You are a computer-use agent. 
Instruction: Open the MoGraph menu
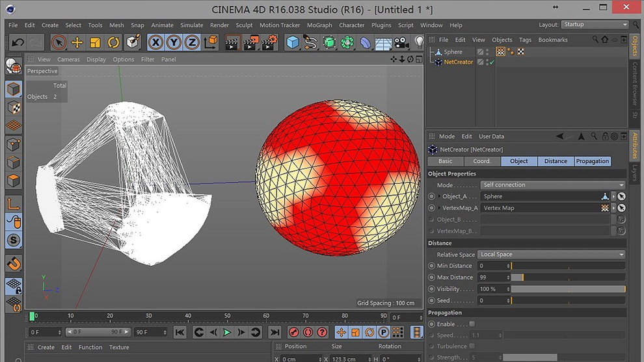pyautogui.click(x=319, y=25)
